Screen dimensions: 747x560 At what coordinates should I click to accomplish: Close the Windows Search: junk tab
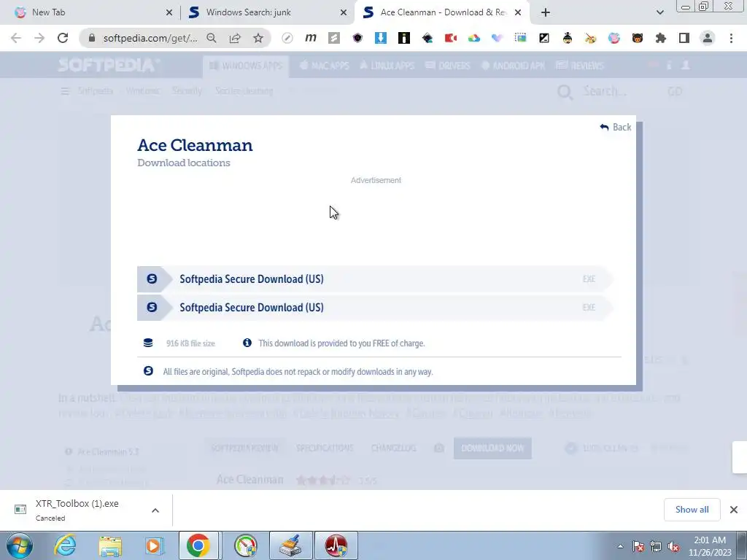click(x=344, y=13)
